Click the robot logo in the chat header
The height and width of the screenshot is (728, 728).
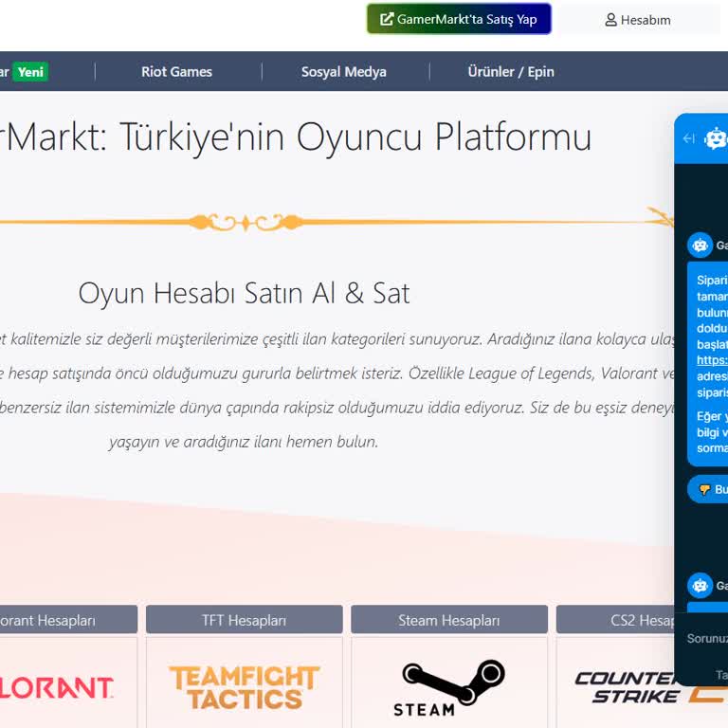click(716, 137)
